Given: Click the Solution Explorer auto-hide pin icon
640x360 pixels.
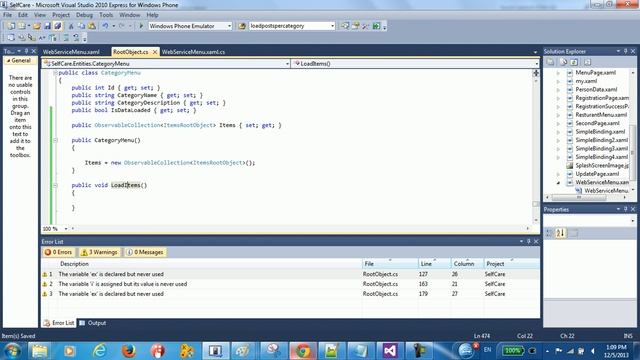Looking at the screenshot, I should [625, 51].
